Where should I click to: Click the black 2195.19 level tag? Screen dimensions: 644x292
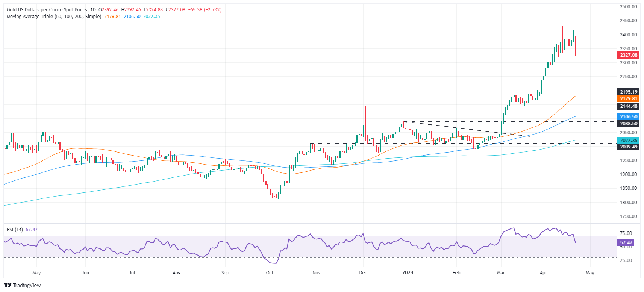tap(628, 92)
